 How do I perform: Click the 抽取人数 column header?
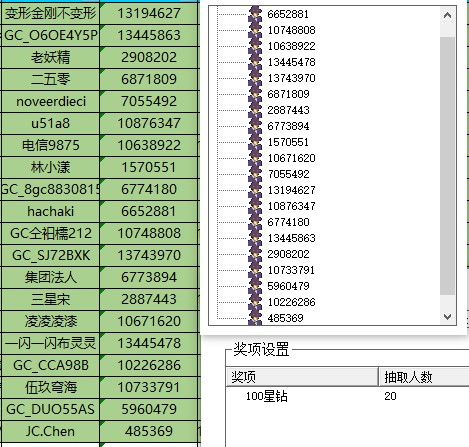424,377
